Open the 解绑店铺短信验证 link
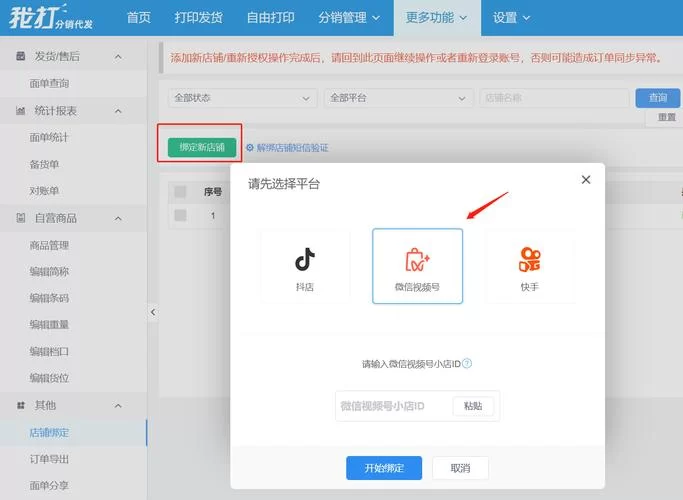Image resolution: width=683 pixels, height=500 pixels. coord(292,148)
